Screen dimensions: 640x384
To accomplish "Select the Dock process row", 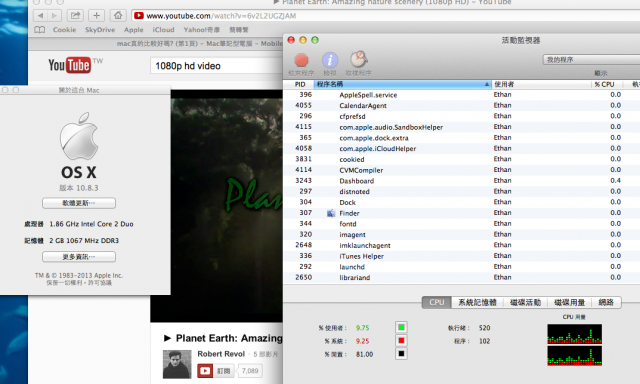I will coord(461,202).
